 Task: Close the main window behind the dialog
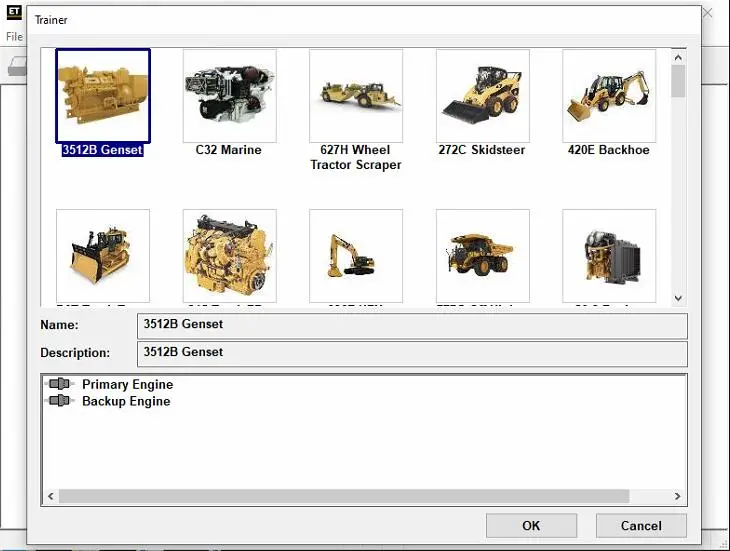pyautogui.click(x=708, y=13)
